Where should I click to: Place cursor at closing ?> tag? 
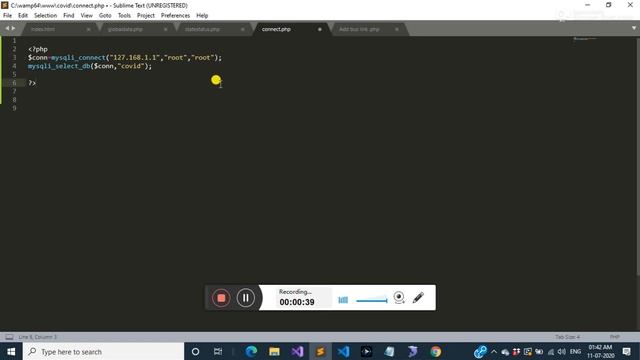coord(32,83)
